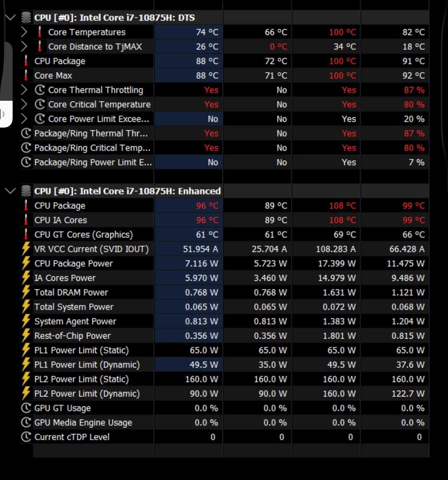The height and width of the screenshot is (480, 448).
Task: Click the 74 °C Core Temperatures value
Action: (207, 32)
